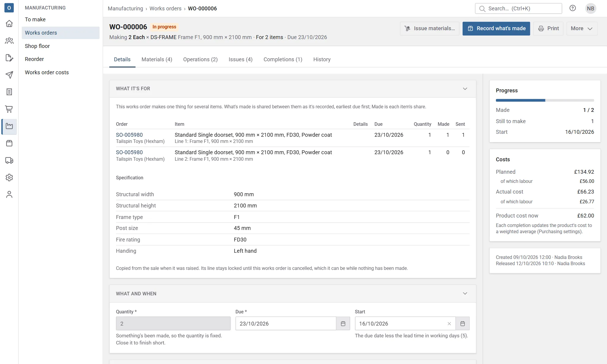Click the 'FD30' fire rating value
This screenshot has width=607, height=364.
tap(240, 240)
